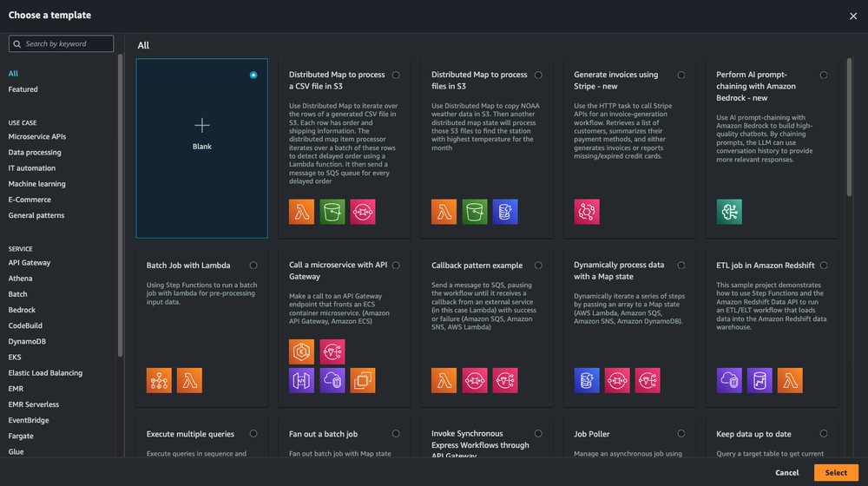The image size is (868, 486).
Task: Click the orange stacked squares icon in Call a microservice card
Action: point(363,380)
